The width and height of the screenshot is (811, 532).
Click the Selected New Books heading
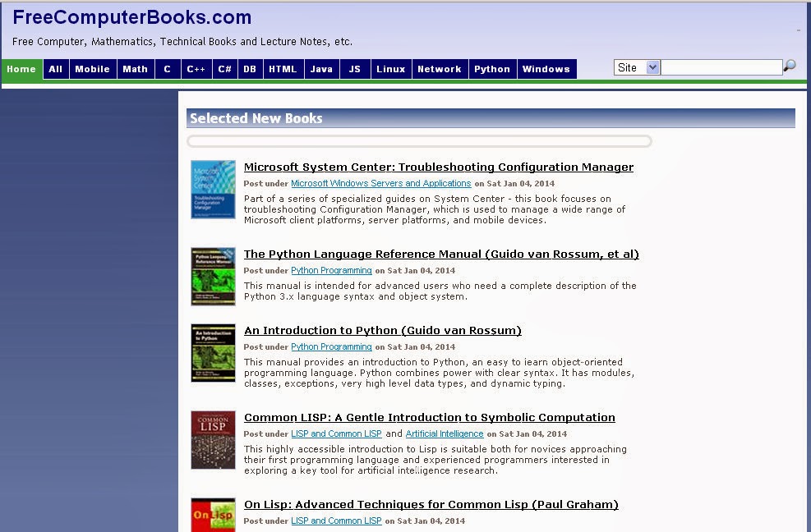(x=256, y=118)
